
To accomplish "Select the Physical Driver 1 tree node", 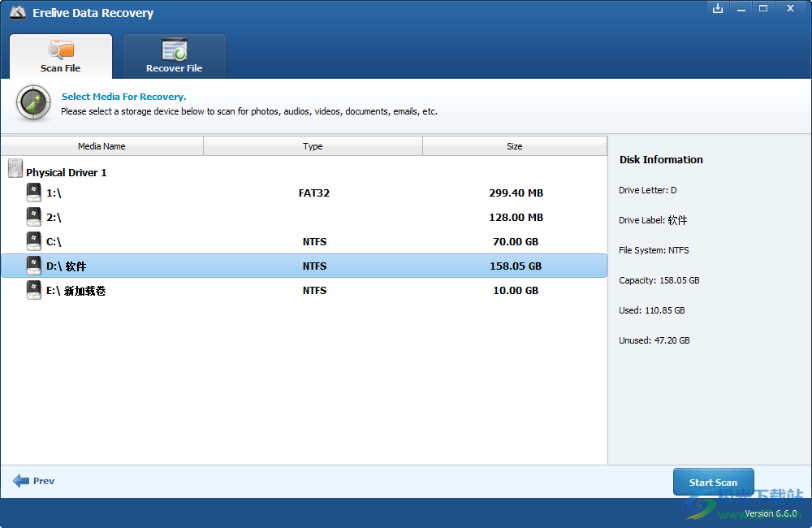I will tap(66, 173).
